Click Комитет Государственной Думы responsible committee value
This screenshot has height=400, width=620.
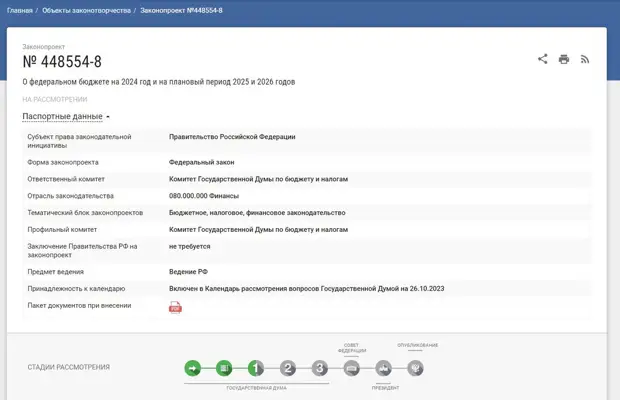tap(258, 179)
